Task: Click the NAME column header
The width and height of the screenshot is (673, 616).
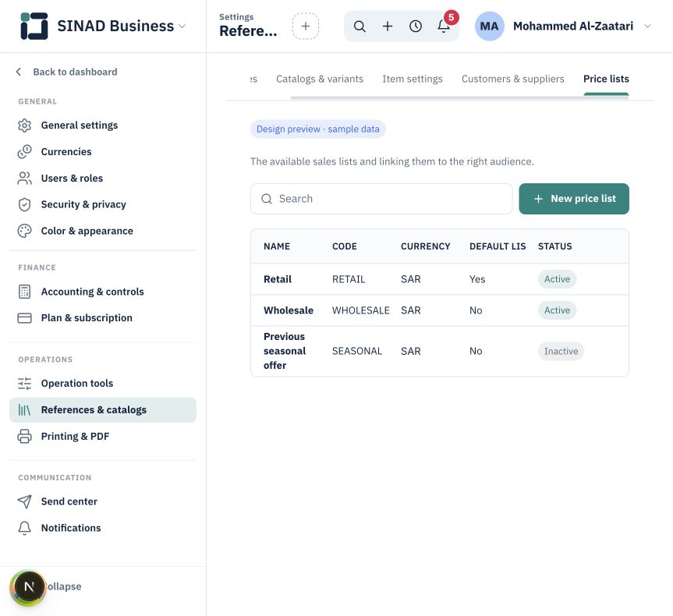Action: [x=277, y=246]
